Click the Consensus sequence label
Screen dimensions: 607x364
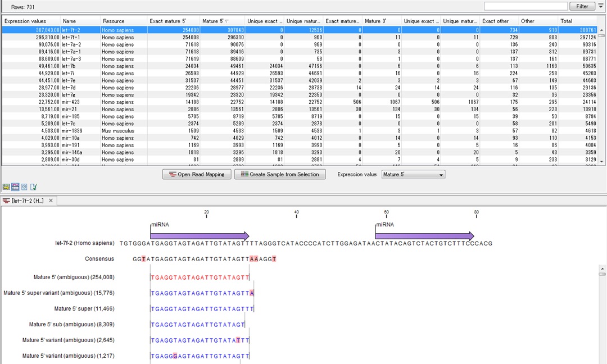click(x=99, y=259)
